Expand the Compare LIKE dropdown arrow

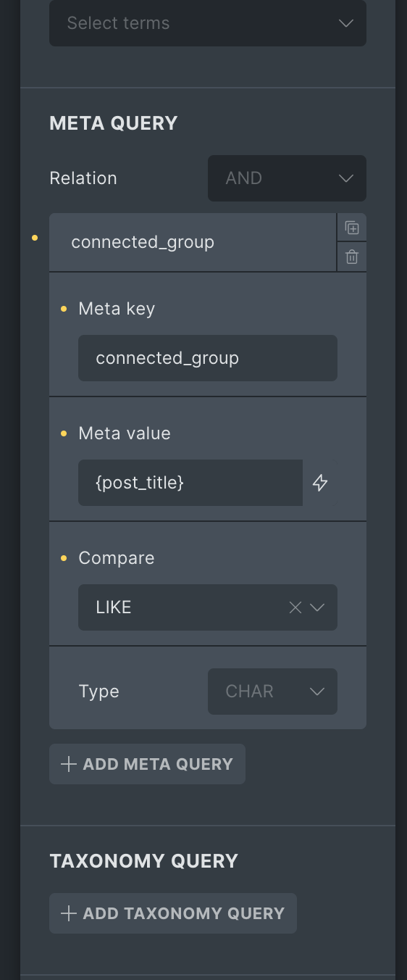click(x=317, y=607)
